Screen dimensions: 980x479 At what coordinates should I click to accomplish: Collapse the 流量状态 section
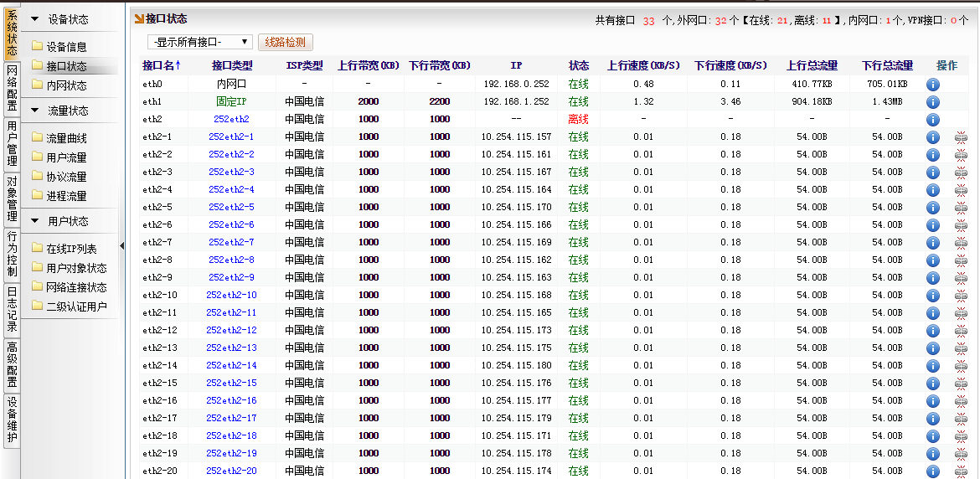(x=34, y=111)
